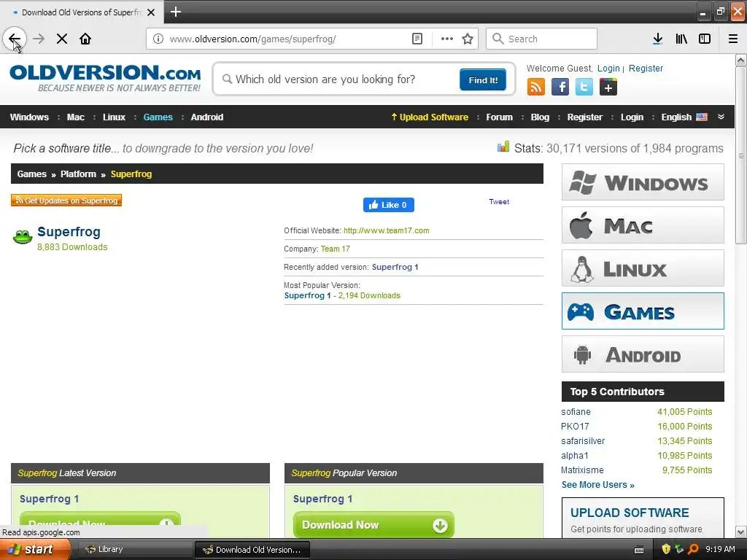Toggle reader view icon in address bar
Screen dimensions: 747x560
pos(417,39)
